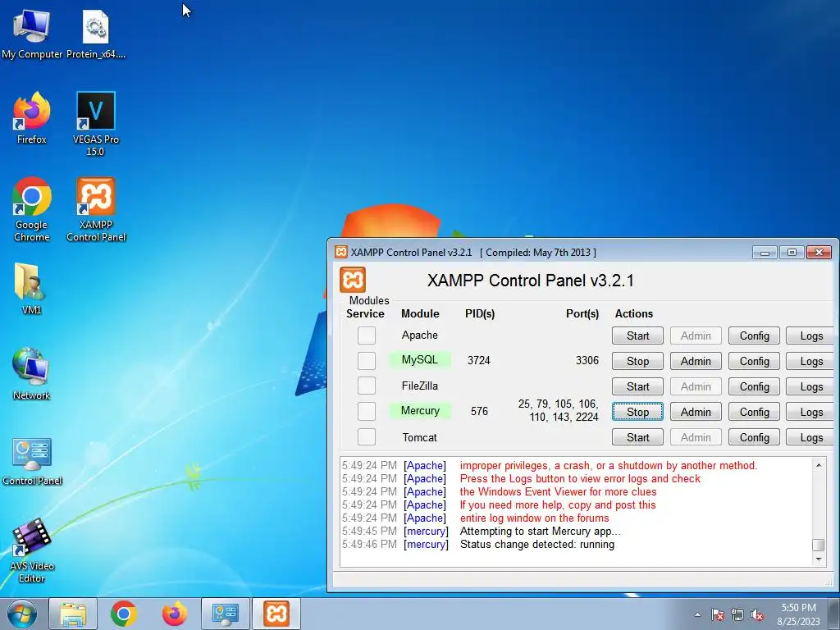Open the Protein_x64 file on desktop
Image resolution: width=840 pixels, height=630 pixels.
tap(95, 33)
